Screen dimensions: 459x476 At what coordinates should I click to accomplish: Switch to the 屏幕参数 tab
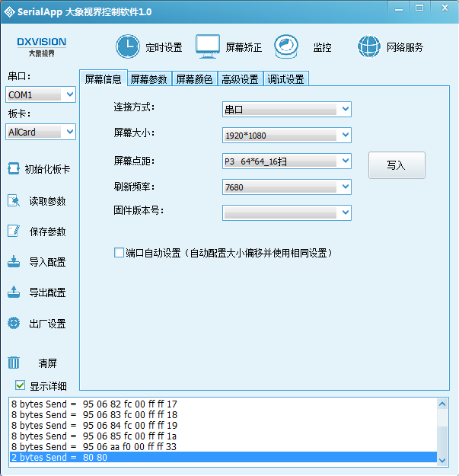point(149,79)
